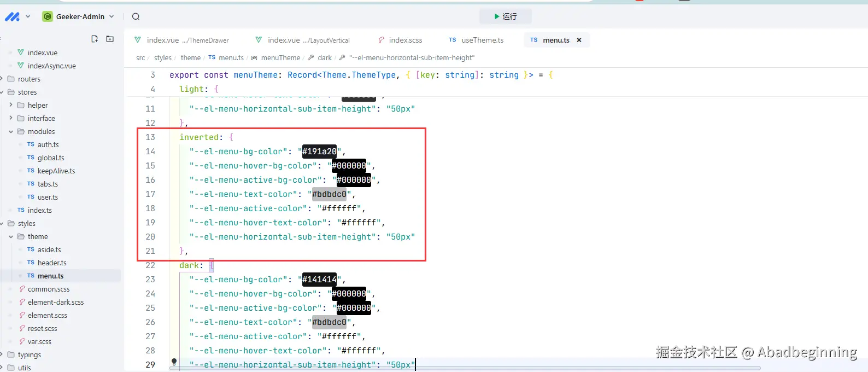Screen dimensions: 868x372
Task: Click the horizontal scrollbar under the editor
Action: [x=465, y=368]
